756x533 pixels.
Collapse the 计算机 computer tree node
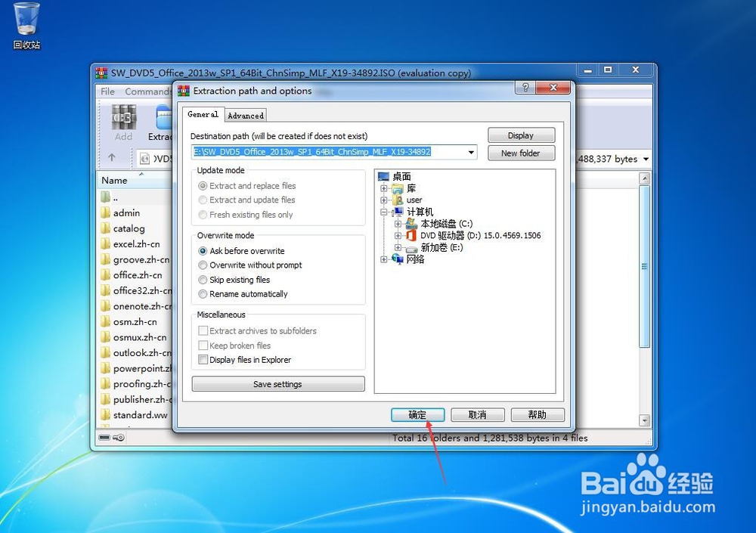tap(384, 212)
